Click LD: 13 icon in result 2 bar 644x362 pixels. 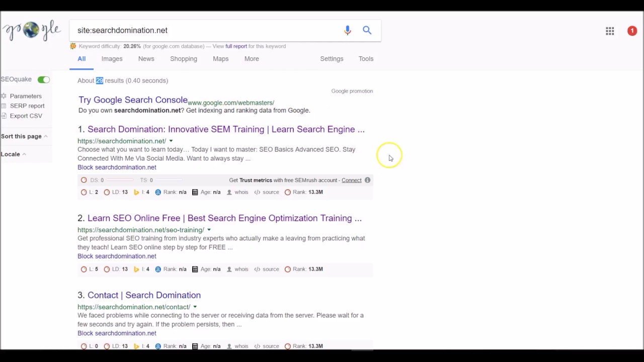click(107, 269)
